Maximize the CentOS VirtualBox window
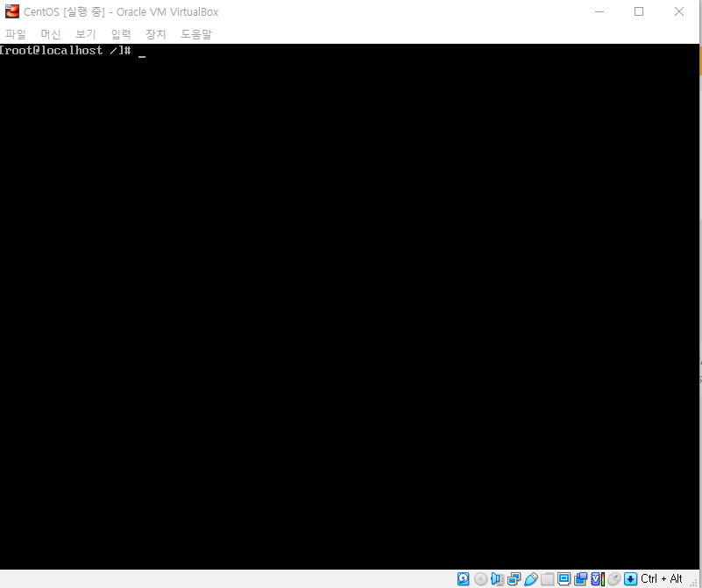Viewport: 702px width, 588px height. coord(639,11)
